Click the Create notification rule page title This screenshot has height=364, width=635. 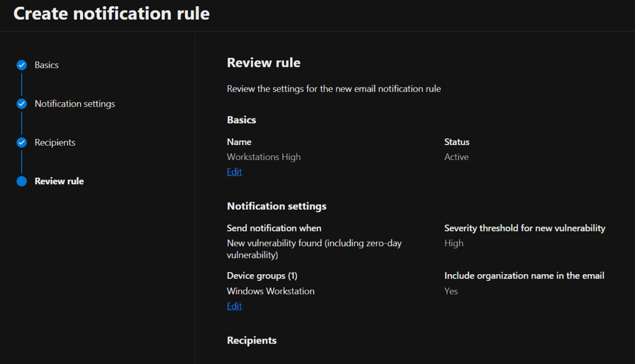point(112,14)
